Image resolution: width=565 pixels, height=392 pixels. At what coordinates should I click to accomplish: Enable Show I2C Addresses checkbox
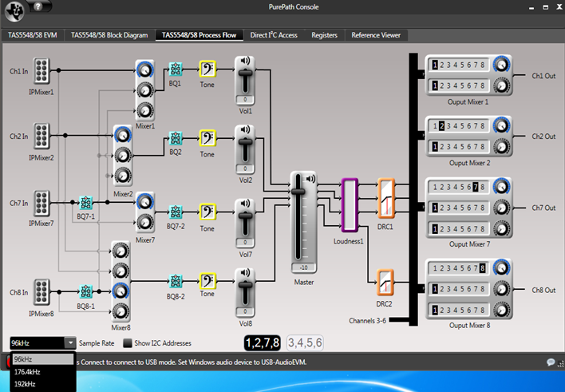[x=127, y=343]
